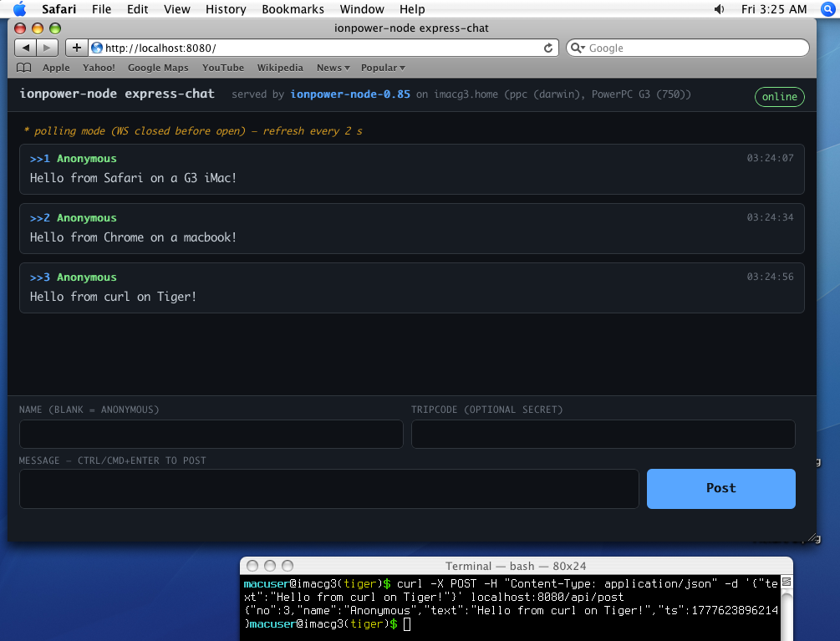840x641 pixels.
Task: Open the Bookmarks menu
Action: [x=293, y=9]
